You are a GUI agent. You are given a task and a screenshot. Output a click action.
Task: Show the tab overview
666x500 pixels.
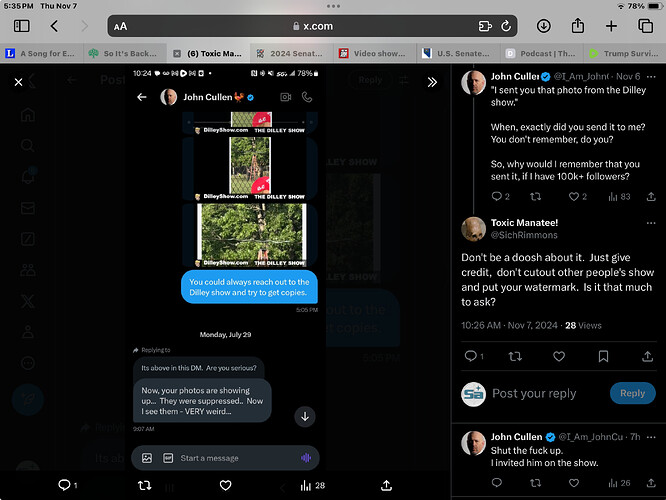pos(646,26)
